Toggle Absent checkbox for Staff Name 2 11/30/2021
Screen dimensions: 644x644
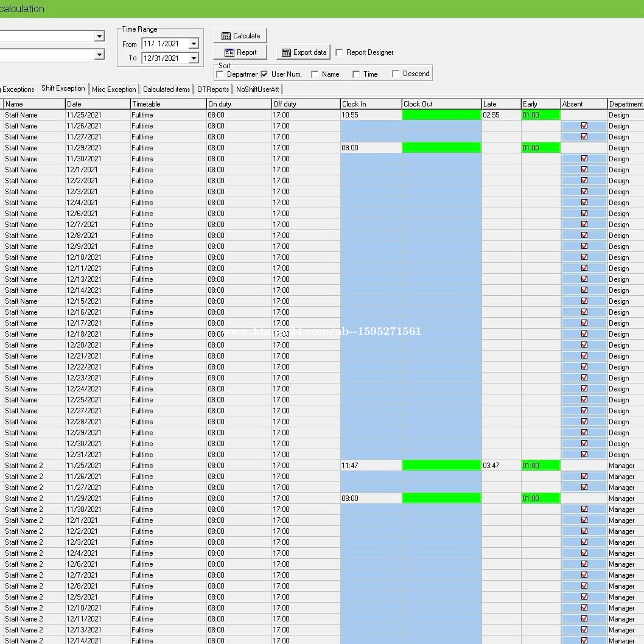click(x=584, y=509)
